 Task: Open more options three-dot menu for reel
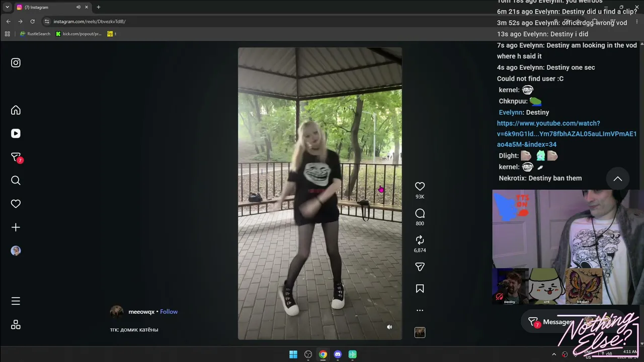click(x=420, y=311)
